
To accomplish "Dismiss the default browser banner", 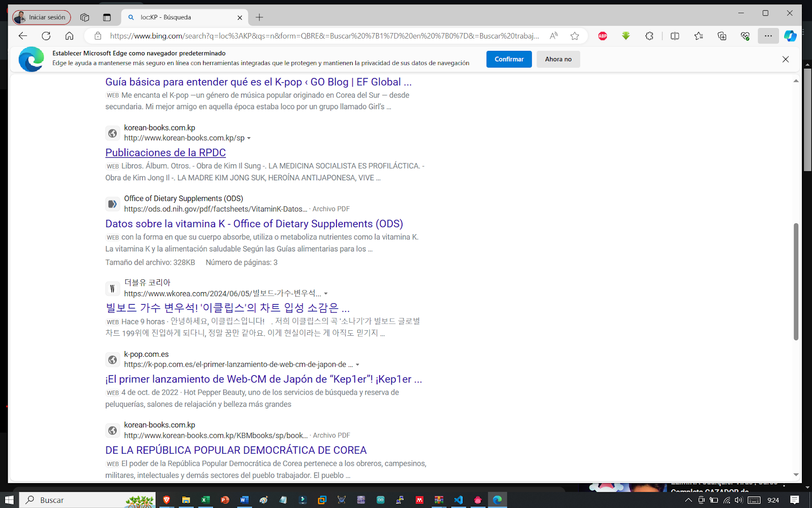I will tap(786, 59).
